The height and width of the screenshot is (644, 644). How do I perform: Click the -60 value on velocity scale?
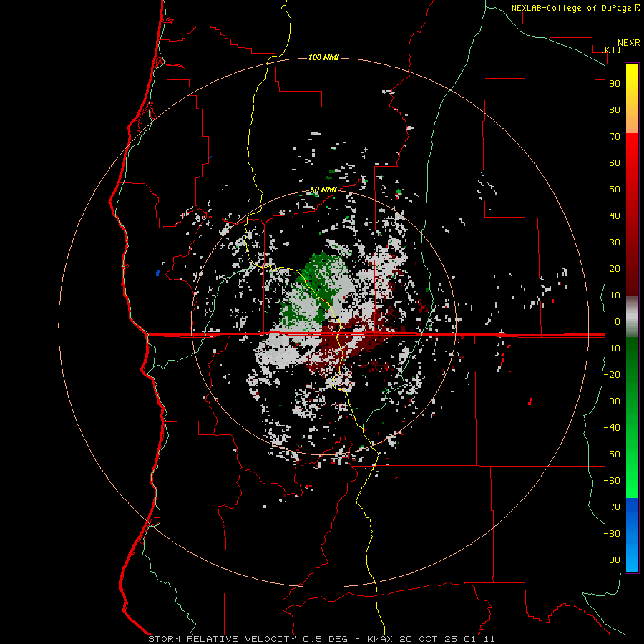point(612,481)
